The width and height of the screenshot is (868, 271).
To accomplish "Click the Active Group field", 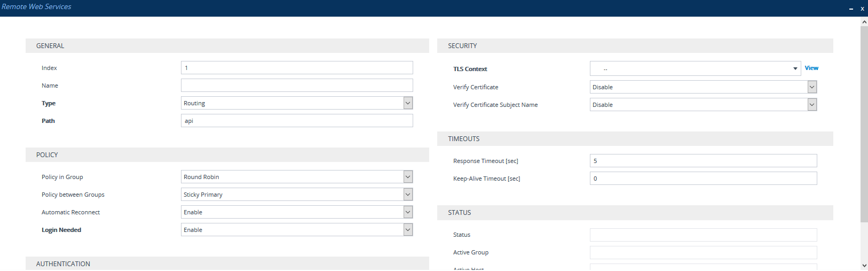I will coord(703,252).
